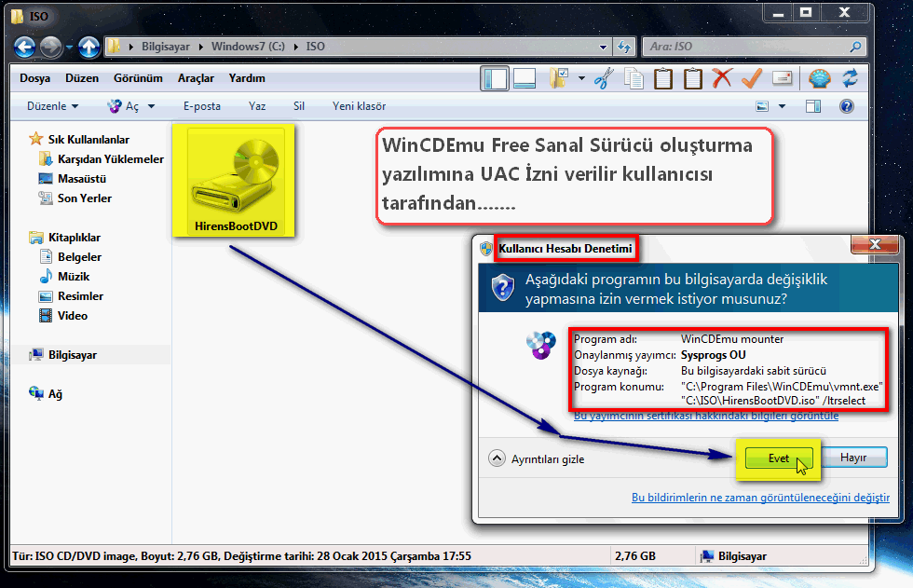Open folder options toolbar icon
The width and height of the screenshot is (913, 588).
click(558, 78)
